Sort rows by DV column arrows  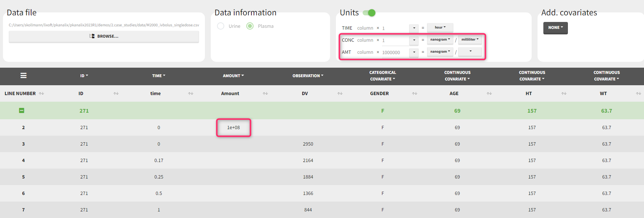click(x=340, y=94)
